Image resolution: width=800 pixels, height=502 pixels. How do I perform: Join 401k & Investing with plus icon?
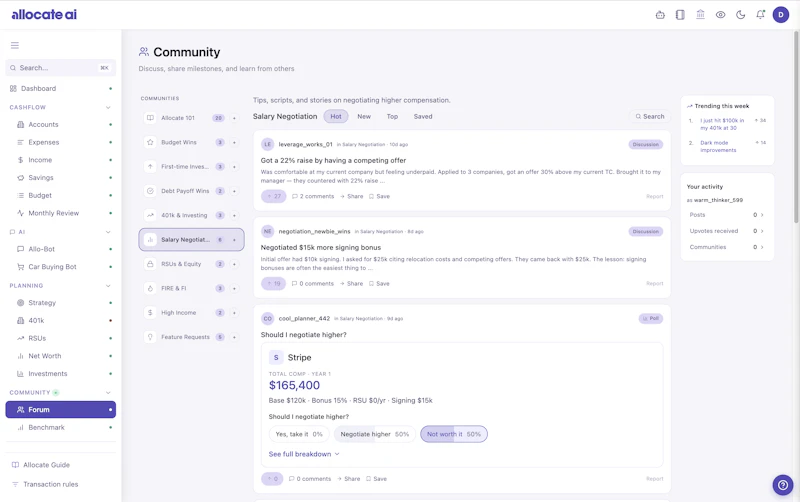pyautogui.click(x=234, y=215)
